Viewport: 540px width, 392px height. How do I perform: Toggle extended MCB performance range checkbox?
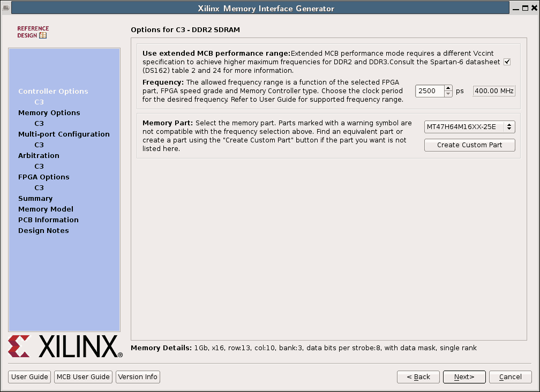[507, 62]
